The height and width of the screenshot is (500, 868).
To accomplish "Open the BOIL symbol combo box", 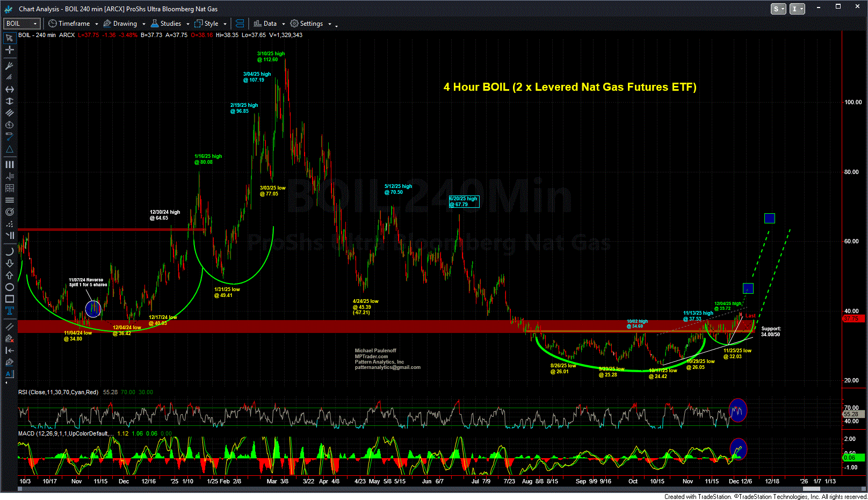I will [x=22, y=24].
